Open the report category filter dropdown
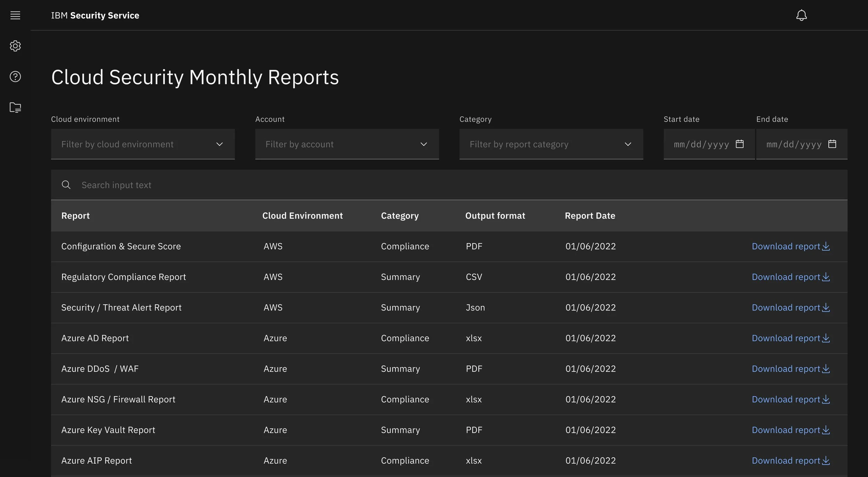Screen dimensions: 868x477 pos(551,144)
